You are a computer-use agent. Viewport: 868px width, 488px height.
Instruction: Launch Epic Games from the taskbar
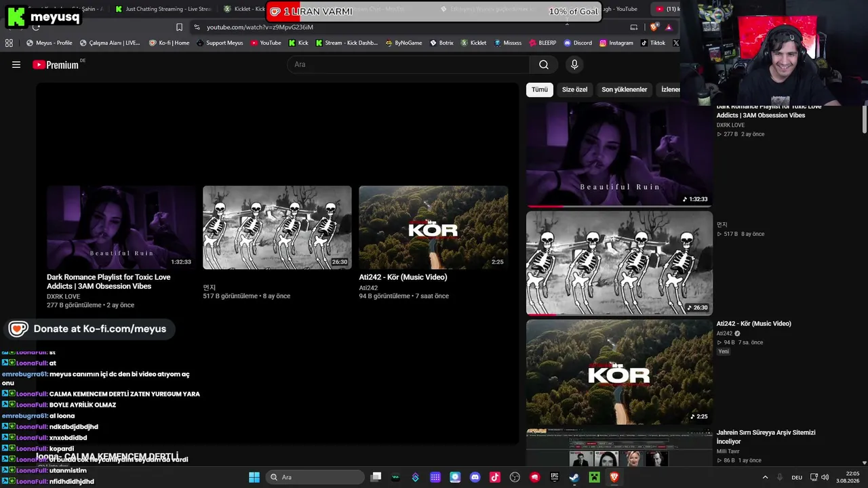click(x=555, y=477)
